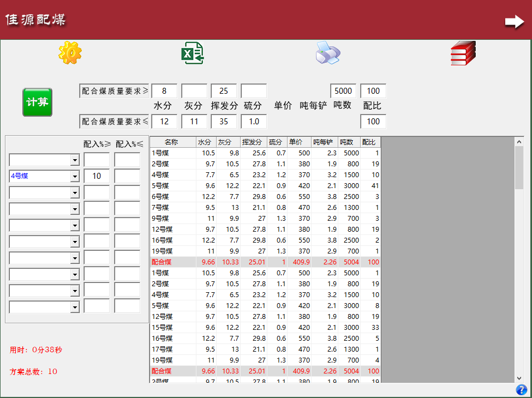Select the 7号煤 table row
The width and height of the screenshot is (532, 398).
(x=265, y=208)
